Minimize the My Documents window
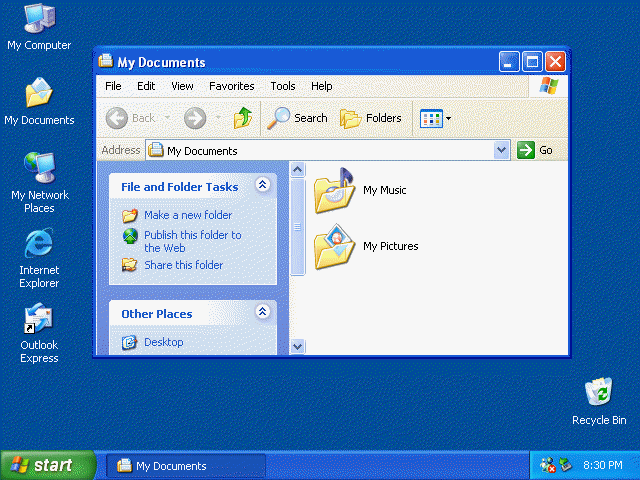 coord(509,62)
